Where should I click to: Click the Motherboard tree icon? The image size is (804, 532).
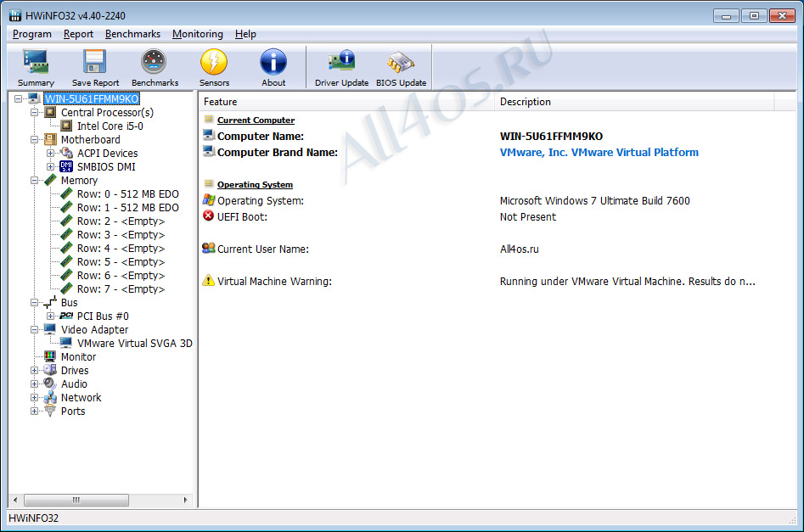point(50,139)
